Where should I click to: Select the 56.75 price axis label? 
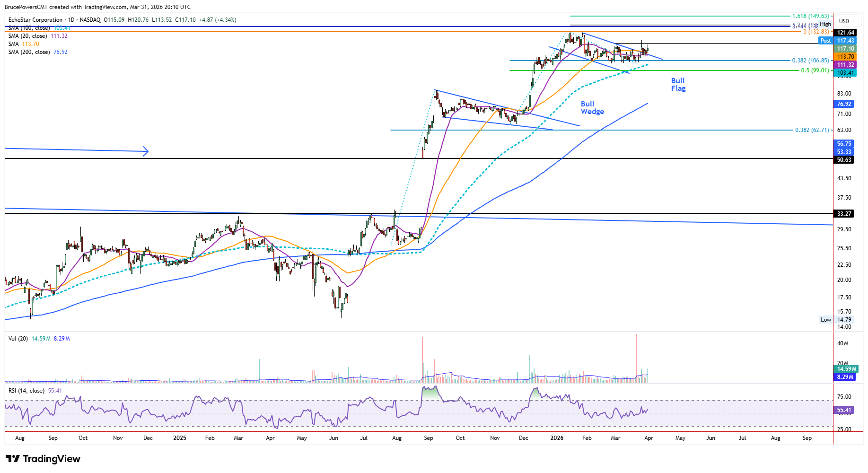coord(844,144)
